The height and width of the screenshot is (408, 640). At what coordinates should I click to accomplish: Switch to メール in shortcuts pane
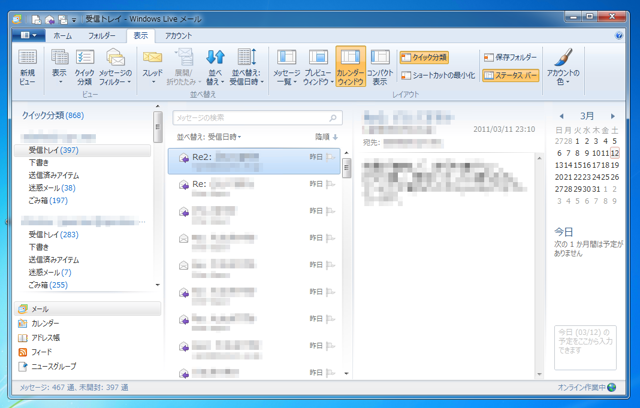[x=88, y=309]
